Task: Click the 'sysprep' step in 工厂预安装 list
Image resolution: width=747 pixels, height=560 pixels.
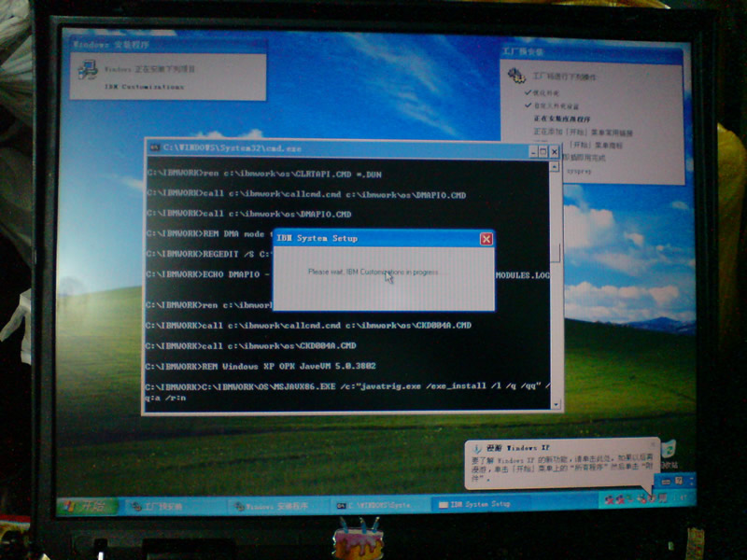Action: click(x=579, y=171)
